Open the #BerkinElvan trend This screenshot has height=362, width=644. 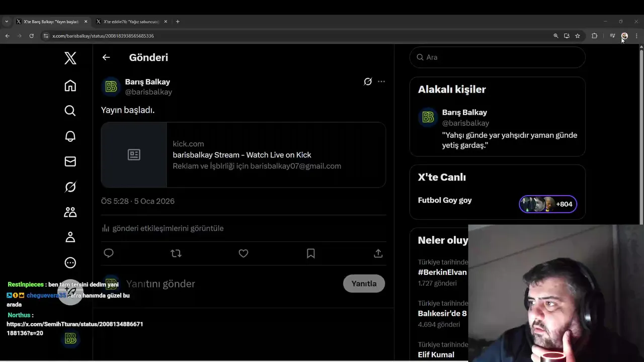coord(442,272)
